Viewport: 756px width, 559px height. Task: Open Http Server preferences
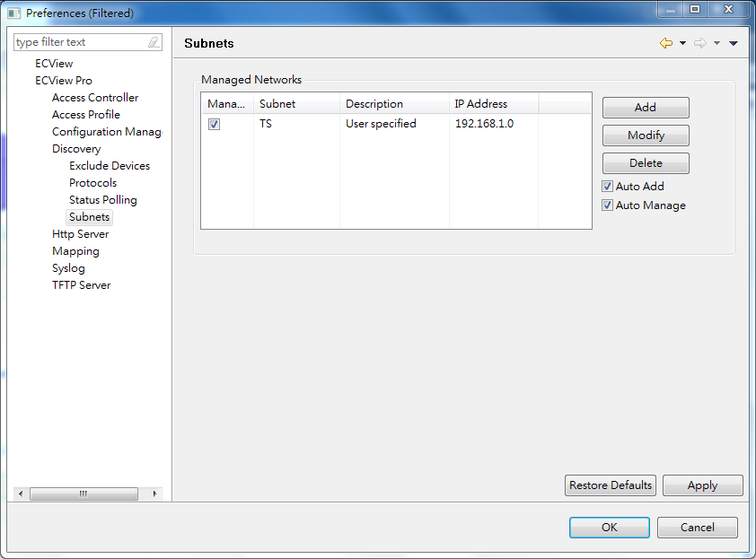pyautogui.click(x=80, y=234)
